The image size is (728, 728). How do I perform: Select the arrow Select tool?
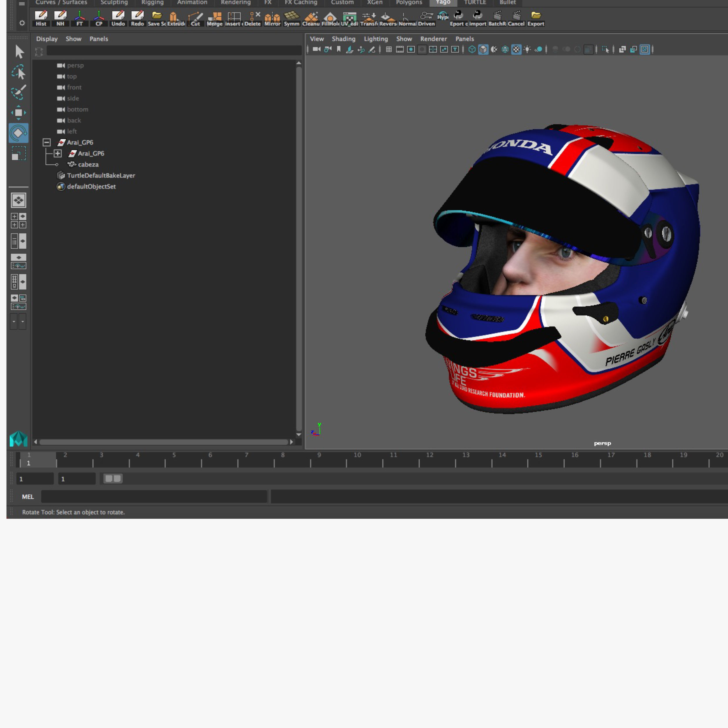tap(19, 52)
